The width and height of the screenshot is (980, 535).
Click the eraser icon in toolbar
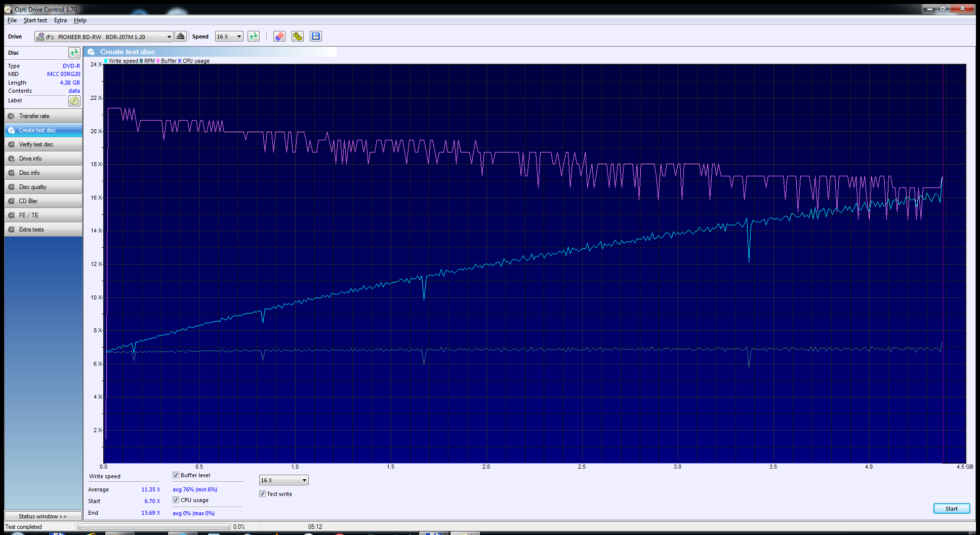coord(279,36)
